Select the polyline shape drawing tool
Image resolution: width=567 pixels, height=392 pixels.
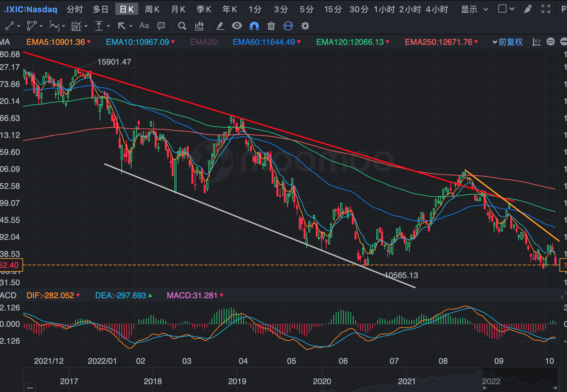click(32, 26)
